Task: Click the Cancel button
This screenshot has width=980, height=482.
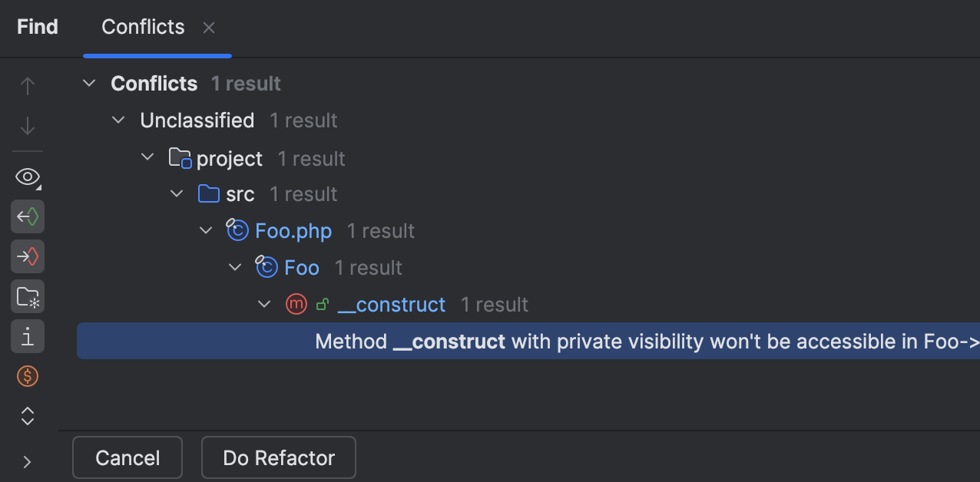Action: click(x=127, y=457)
